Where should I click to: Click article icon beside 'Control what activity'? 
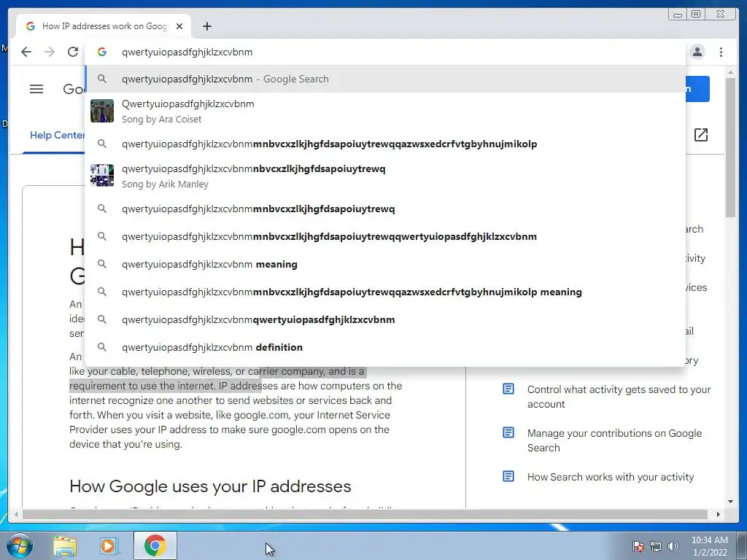508,389
